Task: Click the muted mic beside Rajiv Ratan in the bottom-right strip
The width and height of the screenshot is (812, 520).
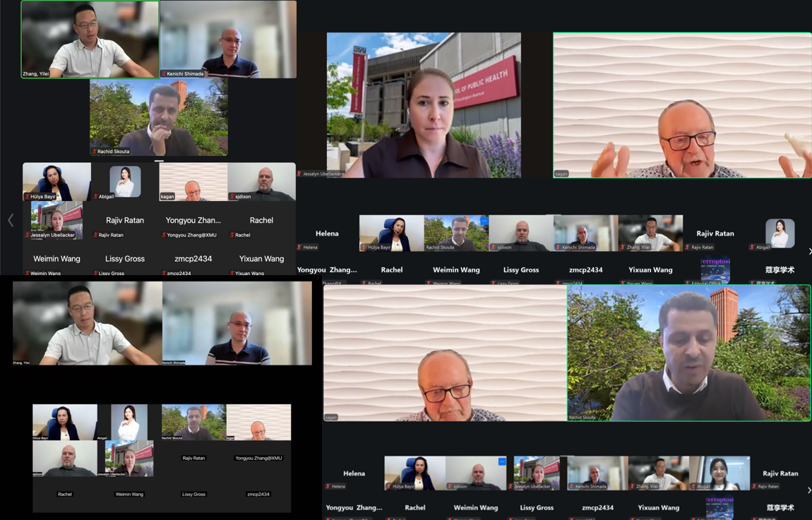Action: click(x=755, y=486)
